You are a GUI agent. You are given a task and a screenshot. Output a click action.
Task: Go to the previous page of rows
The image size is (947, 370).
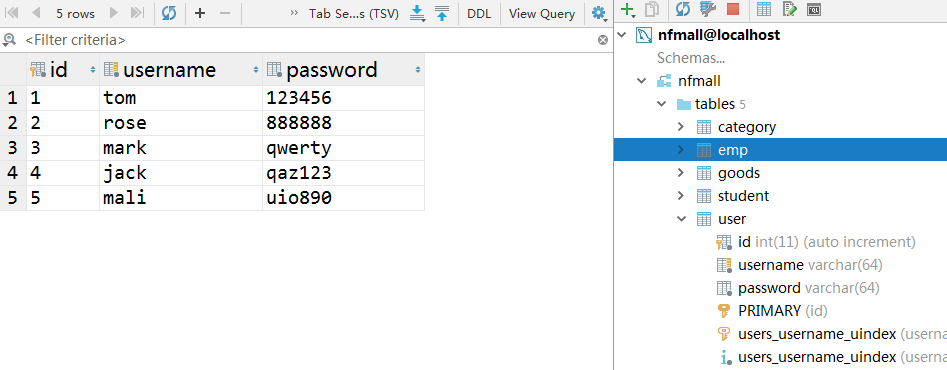point(36,13)
